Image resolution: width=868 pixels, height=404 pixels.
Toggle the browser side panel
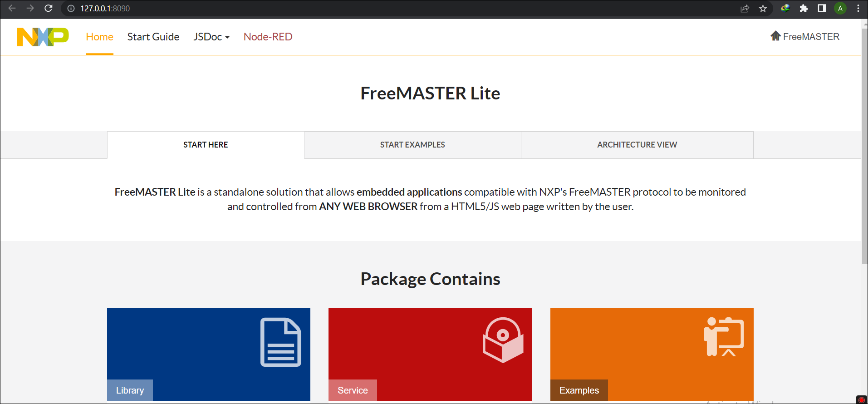(x=822, y=8)
